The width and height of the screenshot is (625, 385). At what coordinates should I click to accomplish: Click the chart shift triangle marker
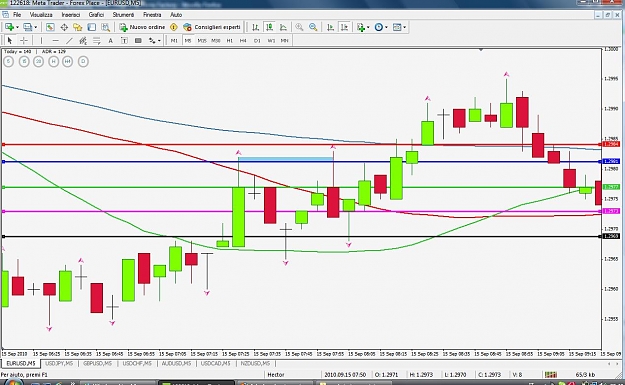pos(481,50)
